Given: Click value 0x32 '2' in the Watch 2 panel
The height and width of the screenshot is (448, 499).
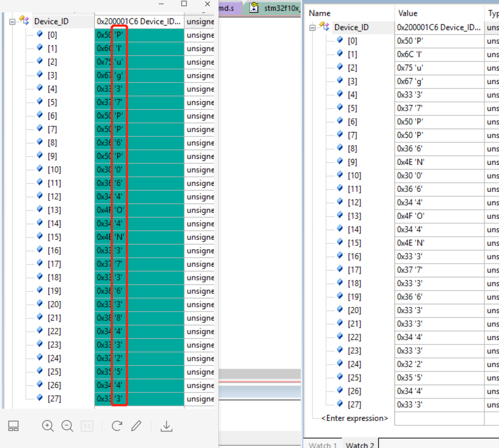Looking at the screenshot, I should [x=410, y=364].
